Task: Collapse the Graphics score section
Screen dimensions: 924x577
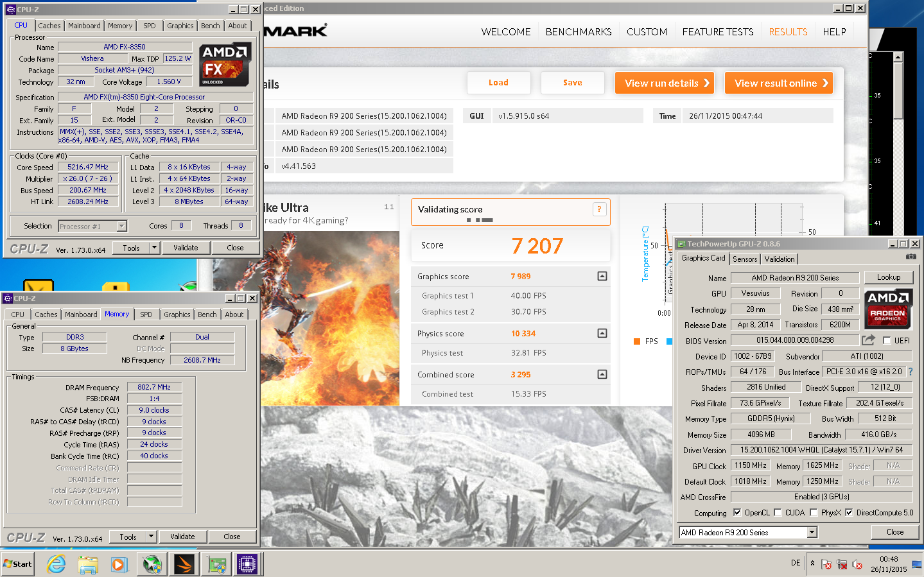Action: pos(602,276)
